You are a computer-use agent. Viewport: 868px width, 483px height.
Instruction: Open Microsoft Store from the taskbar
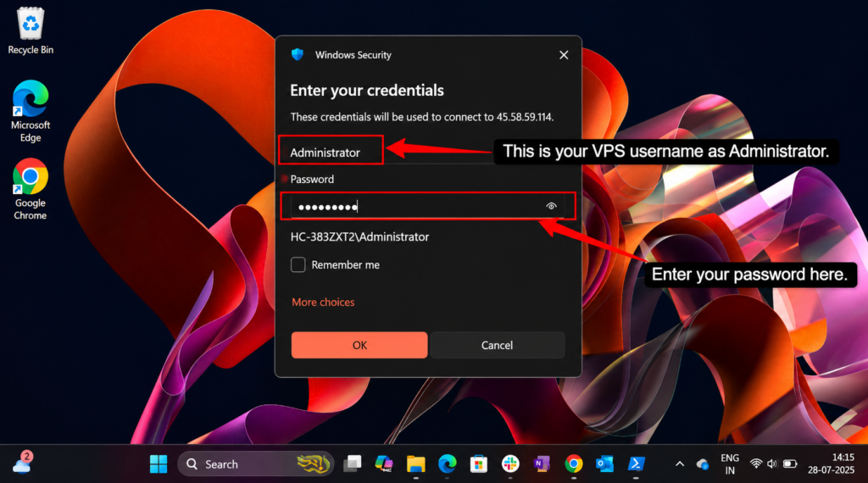pos(479,464)
